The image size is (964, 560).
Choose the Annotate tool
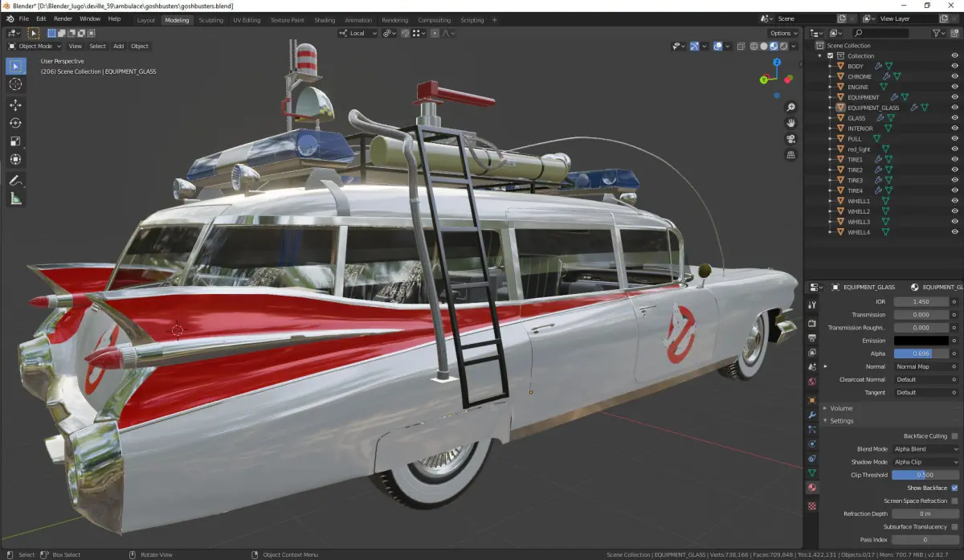(15, 181)
